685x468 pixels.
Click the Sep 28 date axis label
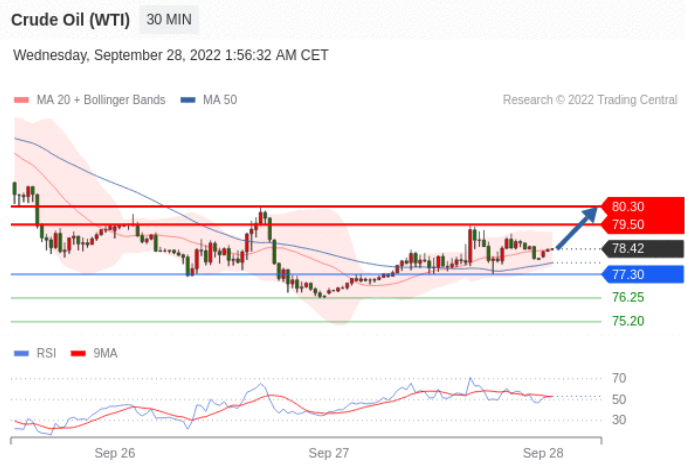point(543,453)
